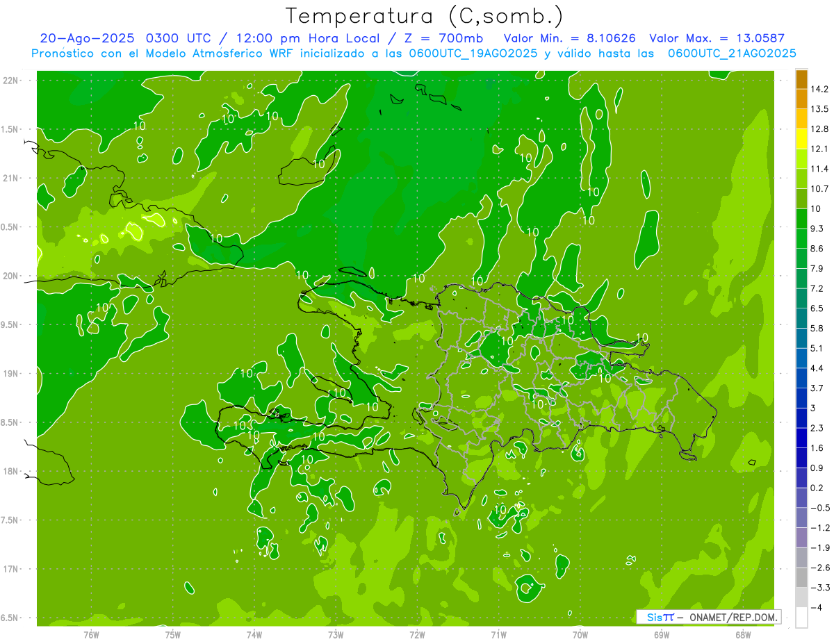Image resolution: width=834 pixels, height=644 pixels.
Task: Click the 2.3 legend value
Action: tap(817, 428)
